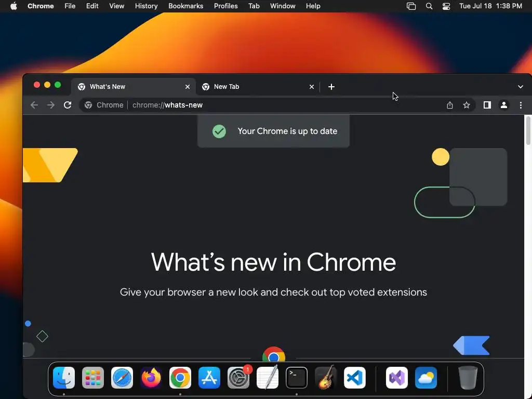The width and height of the screenshot is (532, 399).
Task: Open the Edit menu
Action: click(x=92, y=6)
